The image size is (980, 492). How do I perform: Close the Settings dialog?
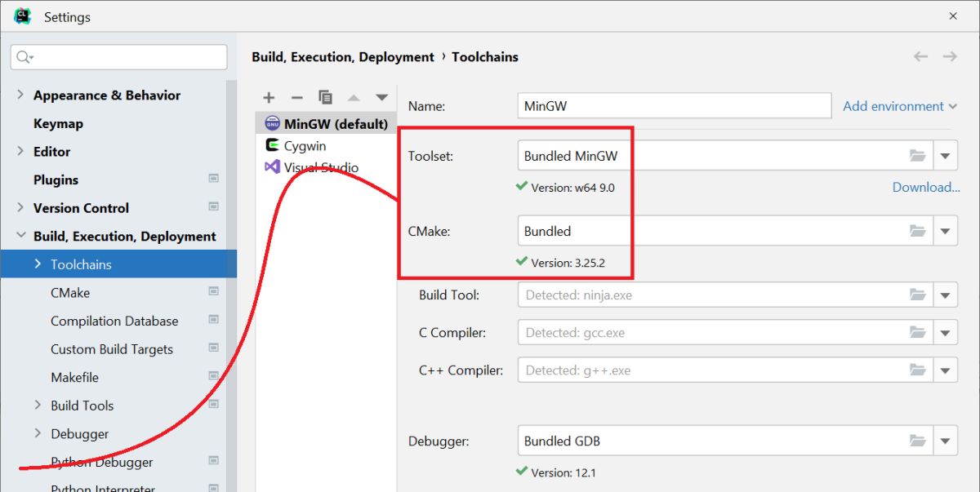point(953,16)
